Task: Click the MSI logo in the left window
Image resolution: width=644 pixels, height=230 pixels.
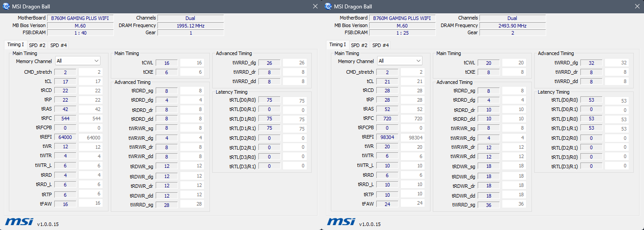Action: tap(18, 222)
